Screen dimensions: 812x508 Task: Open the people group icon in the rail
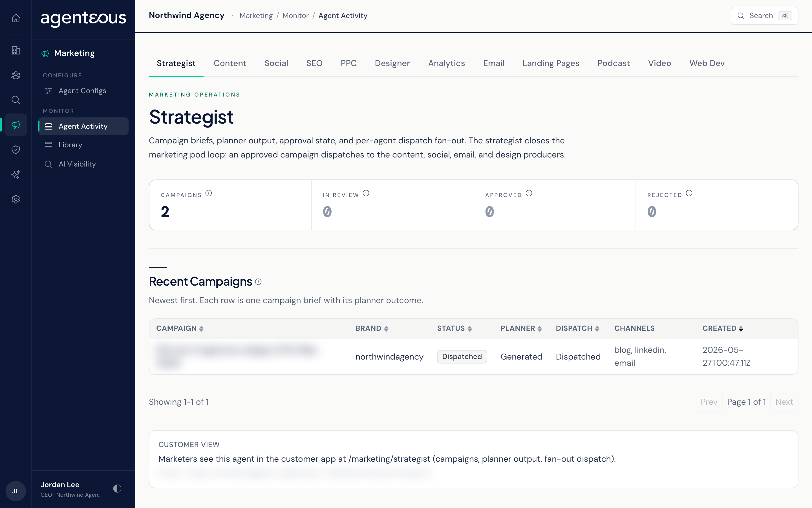tap(16, 75)
